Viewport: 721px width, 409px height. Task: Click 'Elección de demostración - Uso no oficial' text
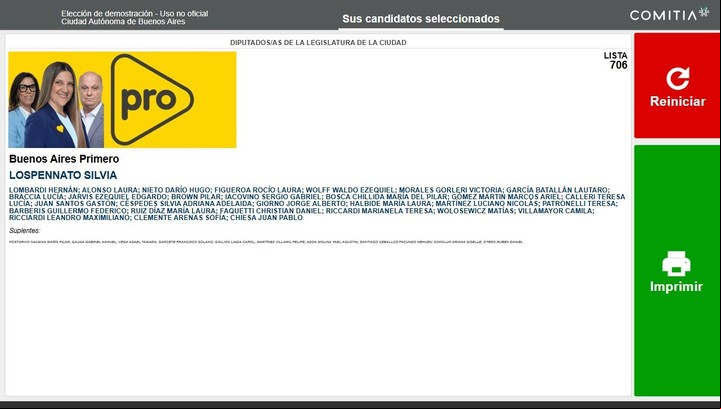click(134, 13)
